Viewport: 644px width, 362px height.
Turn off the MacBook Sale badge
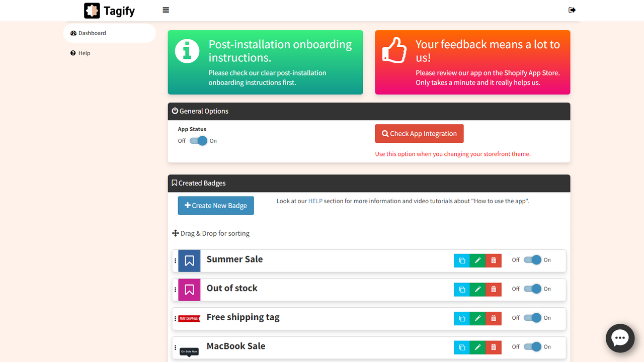pos(533,347)
